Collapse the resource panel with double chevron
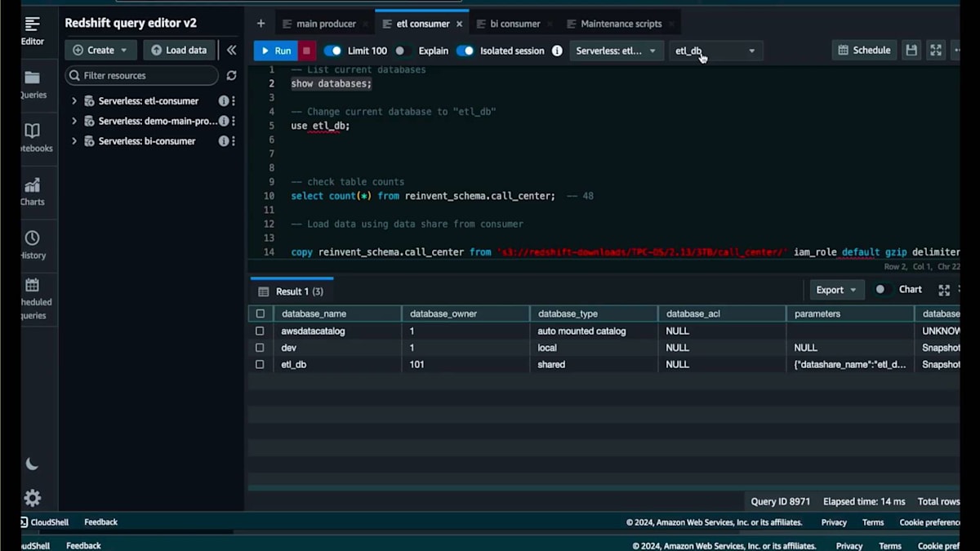 tap(231, 51)
